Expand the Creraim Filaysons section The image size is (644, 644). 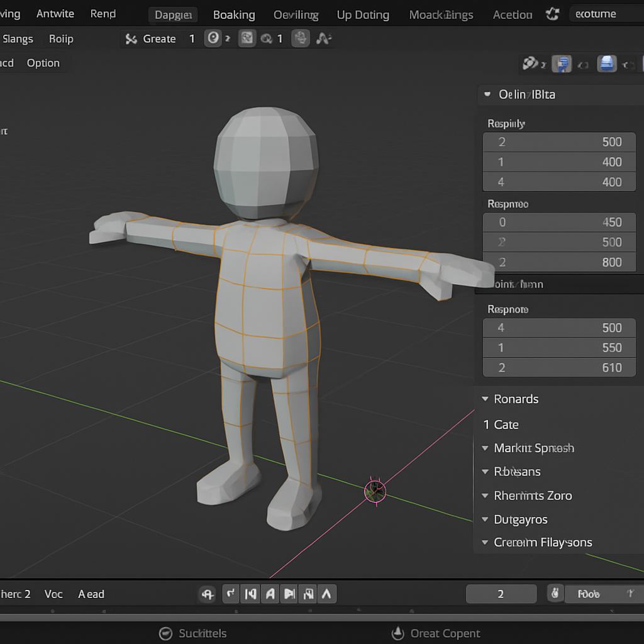[485, 542]
